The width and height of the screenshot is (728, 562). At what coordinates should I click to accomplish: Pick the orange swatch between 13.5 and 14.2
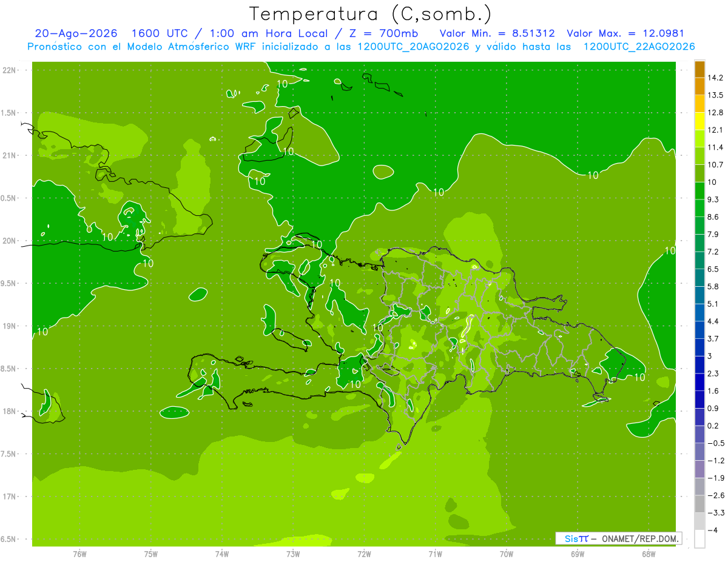pyautogui.click(x=699, y=87)
